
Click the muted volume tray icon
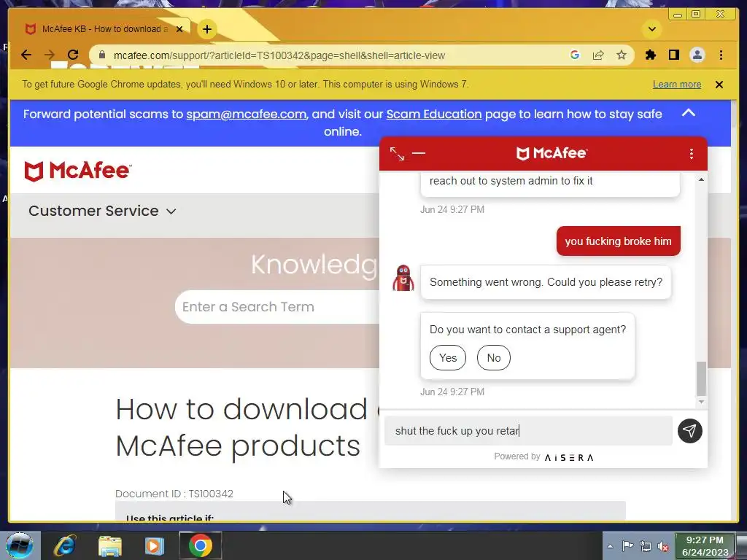click(662, 546)
